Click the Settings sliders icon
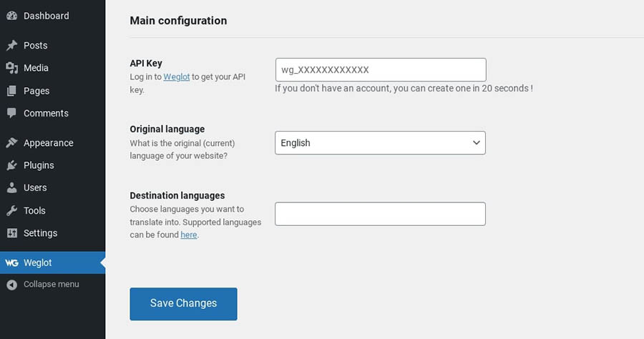The width and height of the screenshot is (644, 339). (11, 233)
